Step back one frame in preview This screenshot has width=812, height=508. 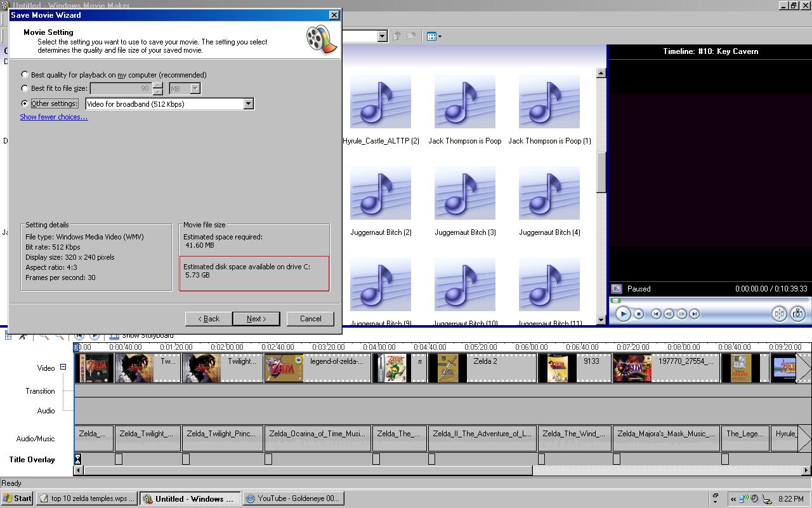[669, 314]
